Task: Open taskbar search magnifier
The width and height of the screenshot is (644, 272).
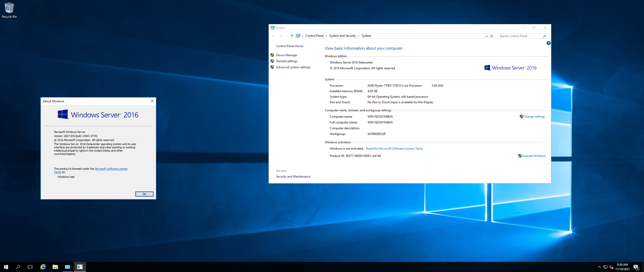Action: point(18,267)
